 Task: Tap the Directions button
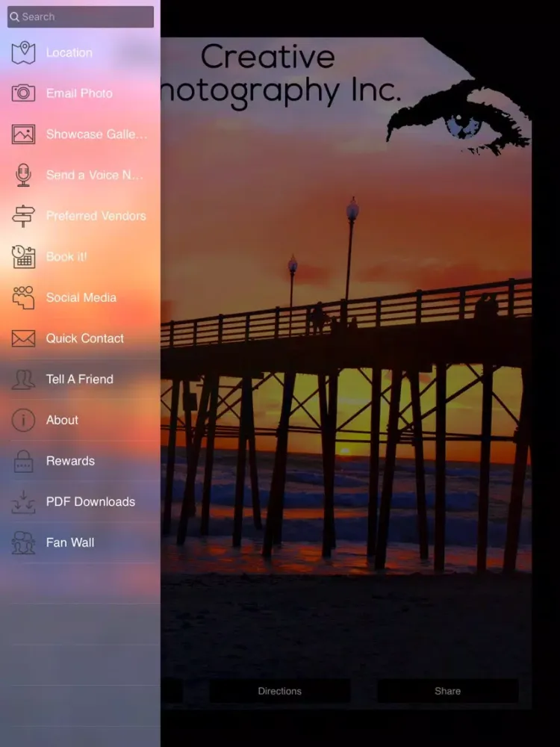[280, 691]
